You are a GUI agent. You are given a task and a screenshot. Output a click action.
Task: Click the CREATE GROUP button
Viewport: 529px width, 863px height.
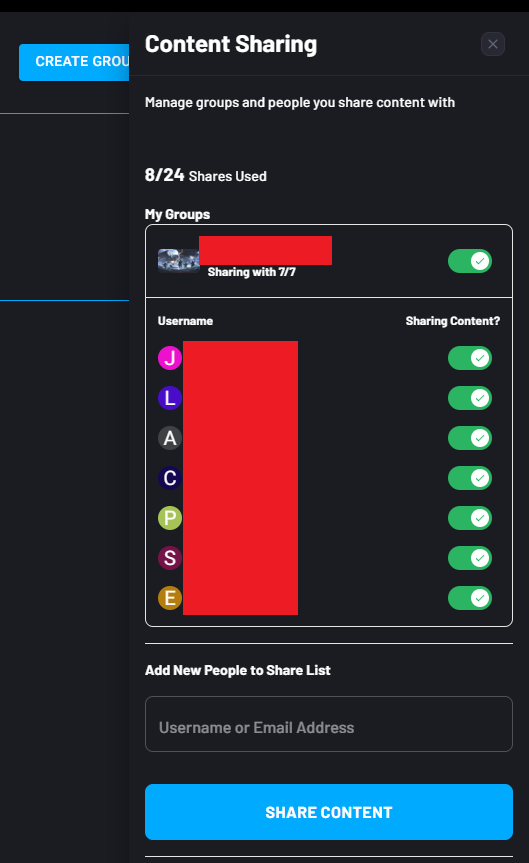point(74,62)
